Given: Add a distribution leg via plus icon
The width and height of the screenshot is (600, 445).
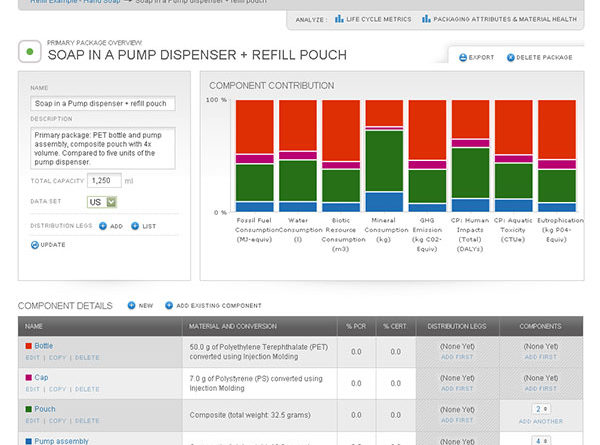Looking at the screenshot, I should [103, 226].
